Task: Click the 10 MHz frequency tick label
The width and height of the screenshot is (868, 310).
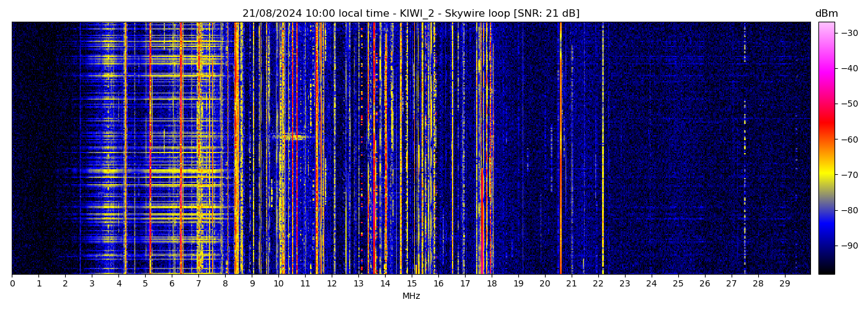Action: 278,284
